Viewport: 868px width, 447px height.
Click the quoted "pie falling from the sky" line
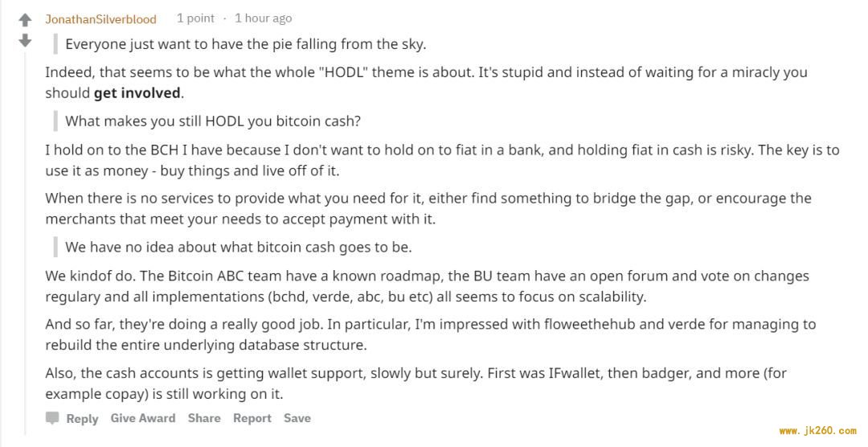246,44
